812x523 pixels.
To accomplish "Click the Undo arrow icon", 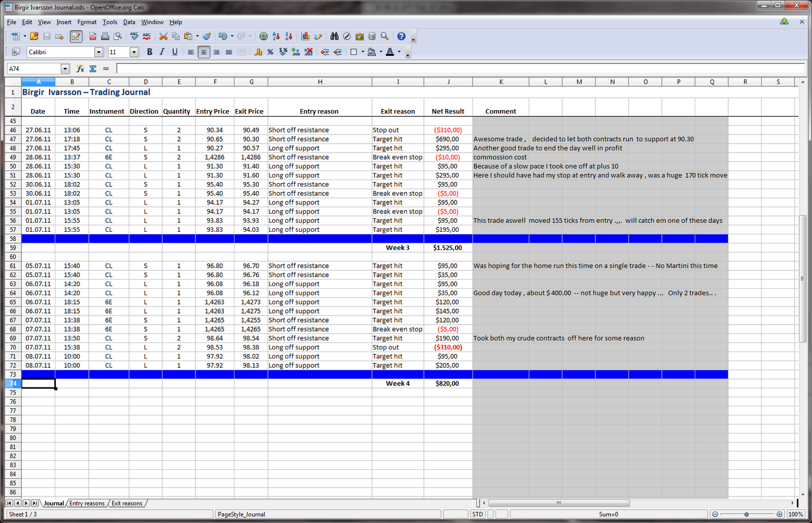I will (223, 36).
